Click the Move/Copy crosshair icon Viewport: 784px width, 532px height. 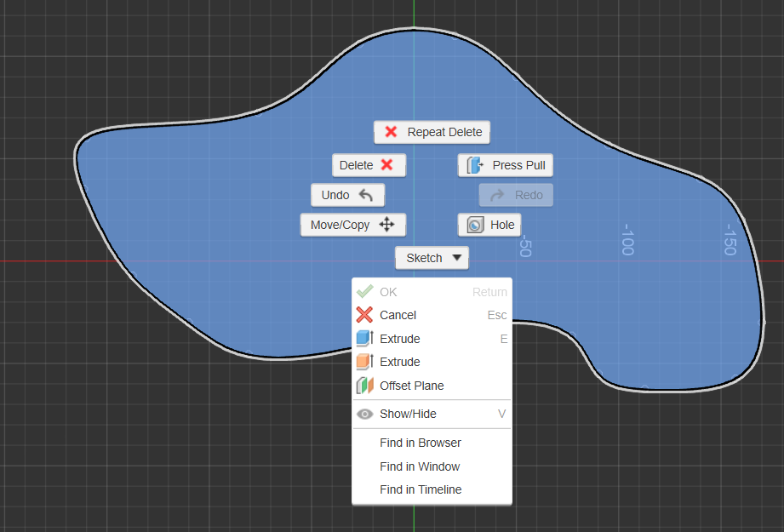[x=387, y=224]
